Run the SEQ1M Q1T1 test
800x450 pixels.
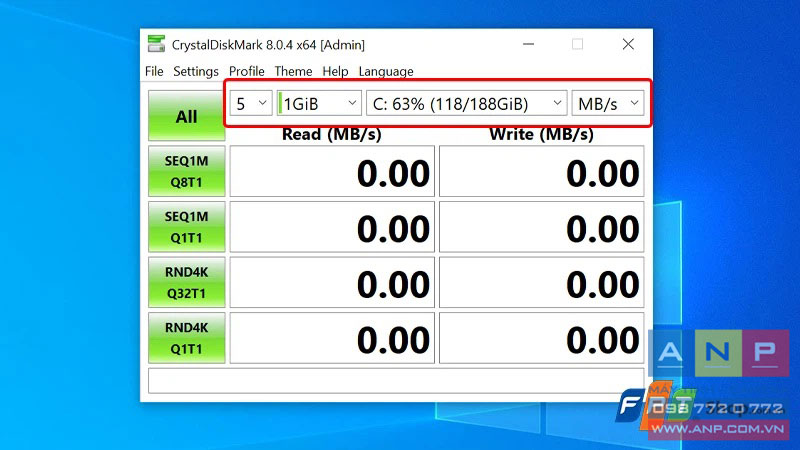coord(187,227)
